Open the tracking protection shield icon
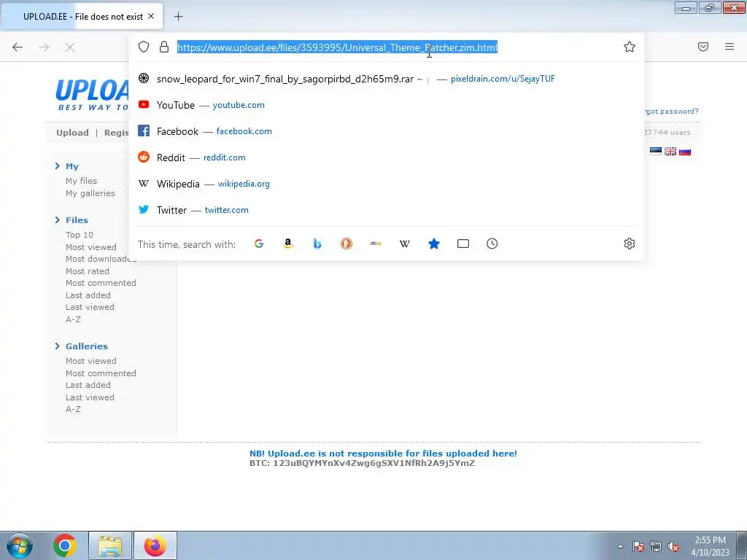 [144, 47]
